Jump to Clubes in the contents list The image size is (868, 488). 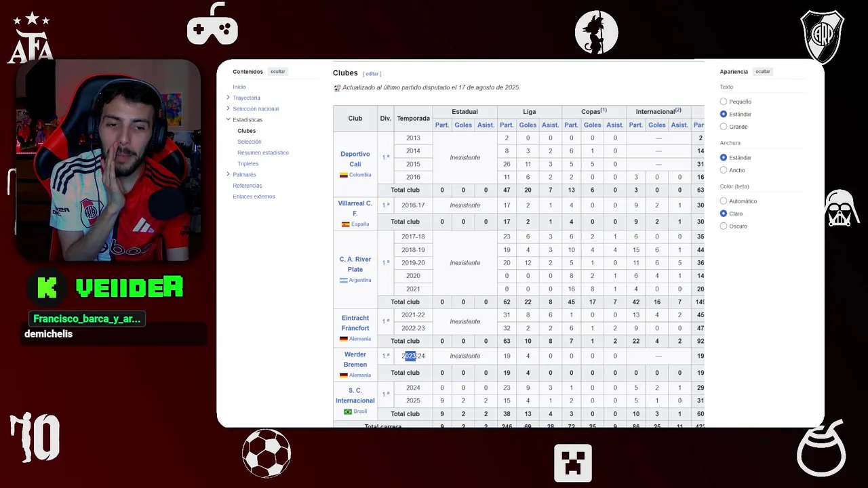[247, 131]
